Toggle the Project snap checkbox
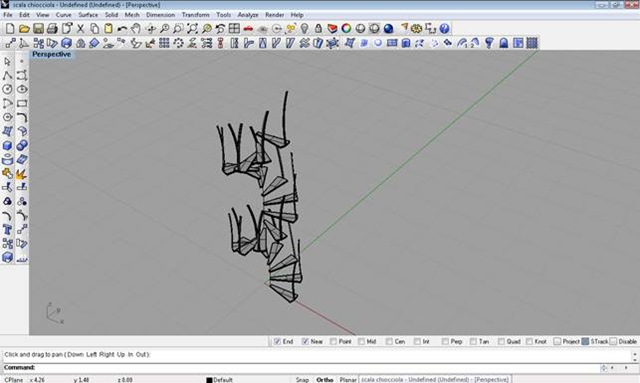This screenshot has height=383, width=640. point(557,341)
